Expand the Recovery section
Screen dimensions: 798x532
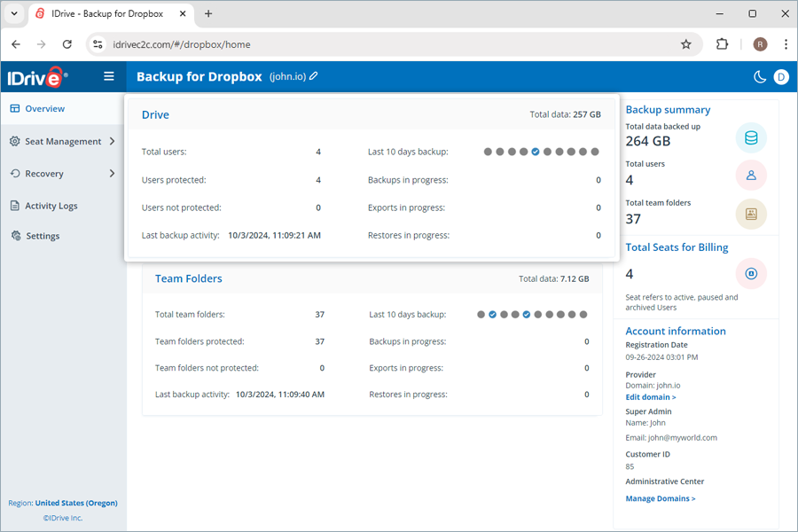[46, 174]
